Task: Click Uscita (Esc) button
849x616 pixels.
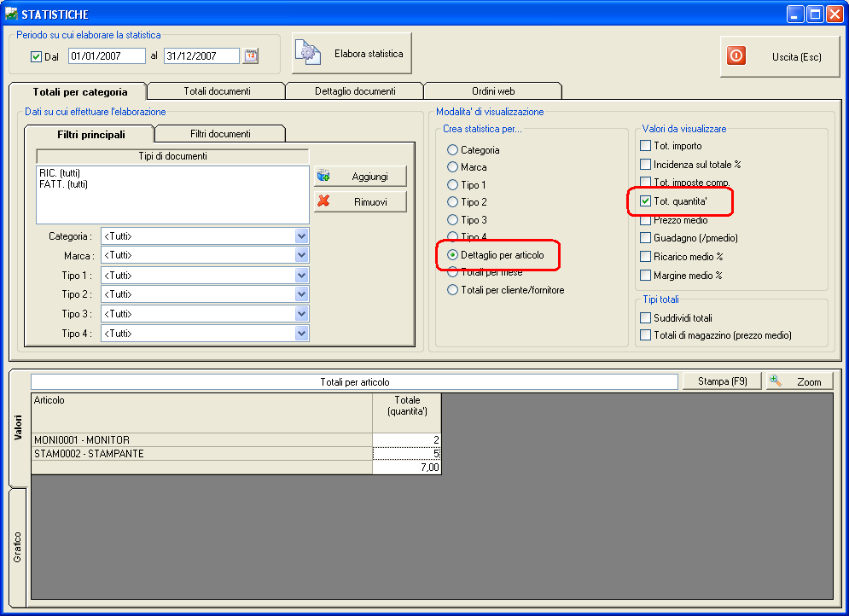Action: pyautogui.click(x=780, y=56)
